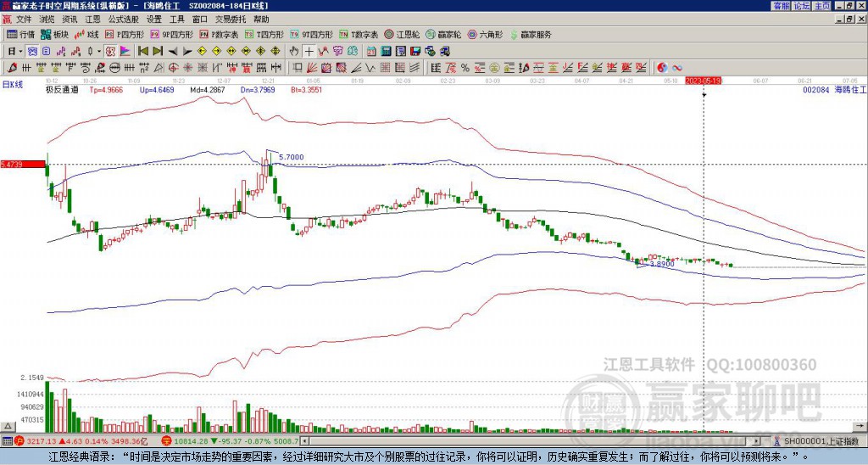Viewport: 868px width, 465px height.
Task: Open the 窗口 menu
Action: 200,20
